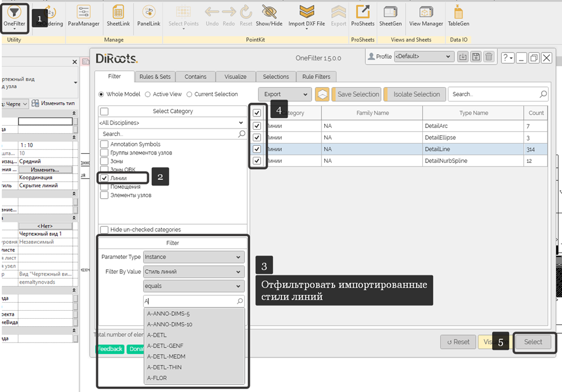Uncheck the DetailNurbSpline row checkbox
Image resolution: width=562 pixels, height=392 pixels.
[x=257, y=160]
